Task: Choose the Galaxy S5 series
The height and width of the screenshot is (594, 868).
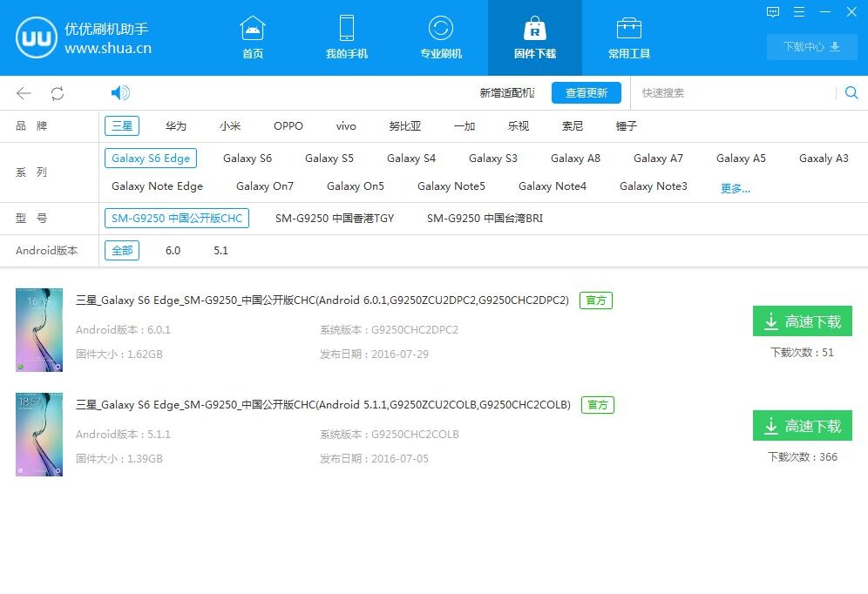Action: tap(329, 159)
